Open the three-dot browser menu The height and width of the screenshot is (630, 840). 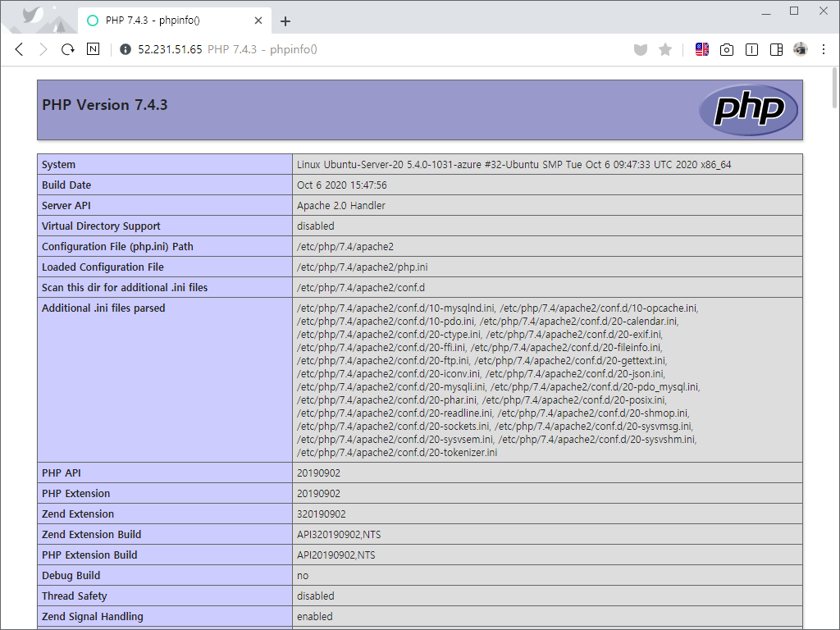(x=824, y=49)
